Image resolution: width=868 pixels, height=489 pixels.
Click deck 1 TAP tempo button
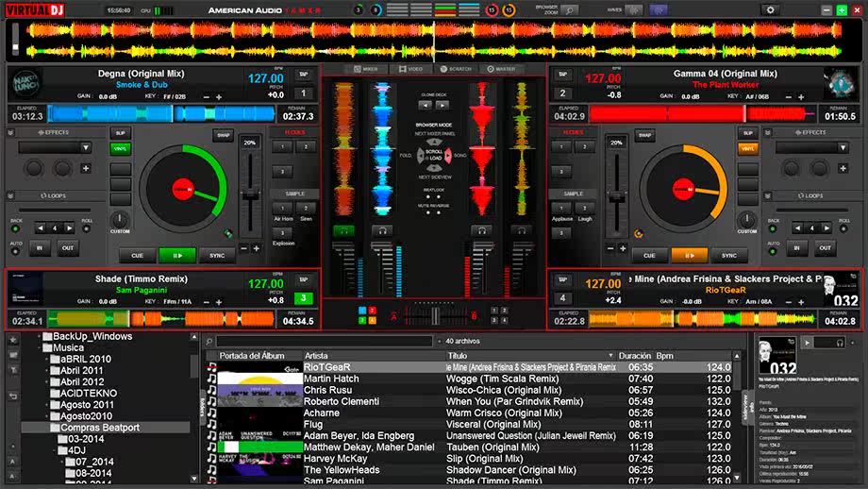(304, 75)
